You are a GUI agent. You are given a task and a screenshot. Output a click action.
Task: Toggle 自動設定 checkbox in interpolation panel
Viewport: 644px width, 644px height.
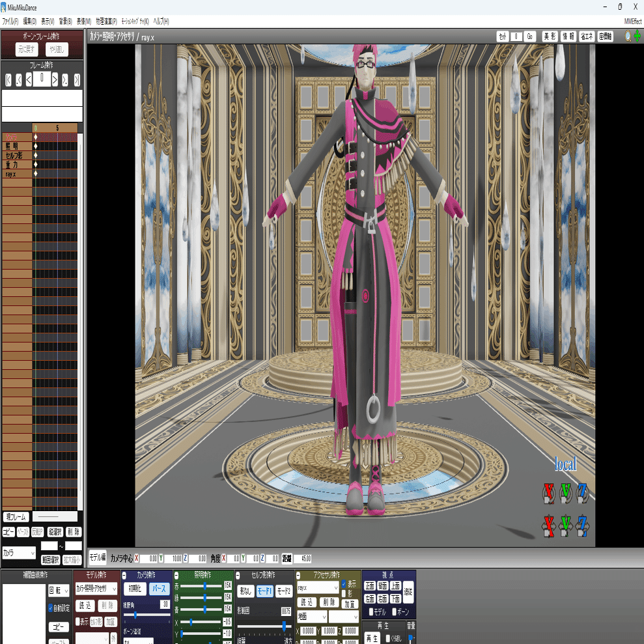(51, 608)
